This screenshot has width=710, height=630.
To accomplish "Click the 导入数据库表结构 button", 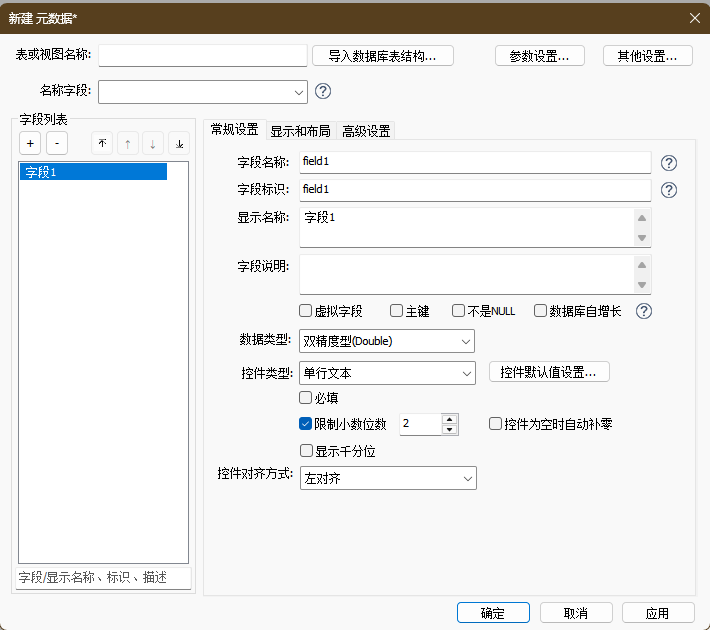I will 383,56.
